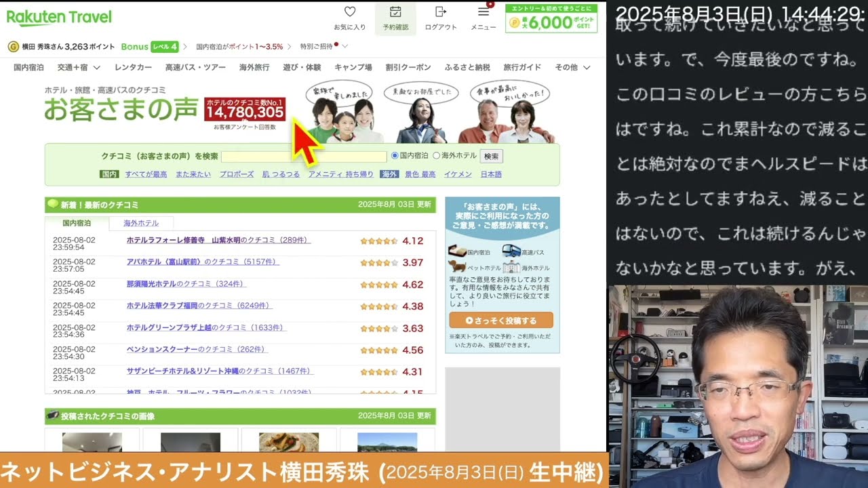Open the キャンプ場 nav item
The height and width of the screenshot is (488, 868).
coord(353,67)
